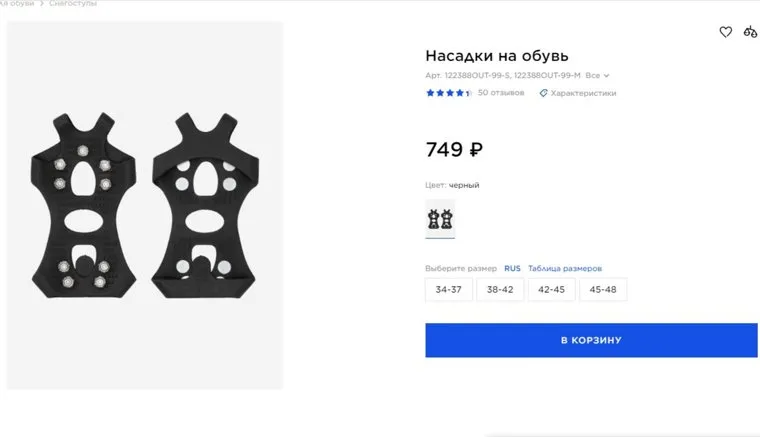Pick size 45-48
The image size is (760, 437).
tap(603, 289)
